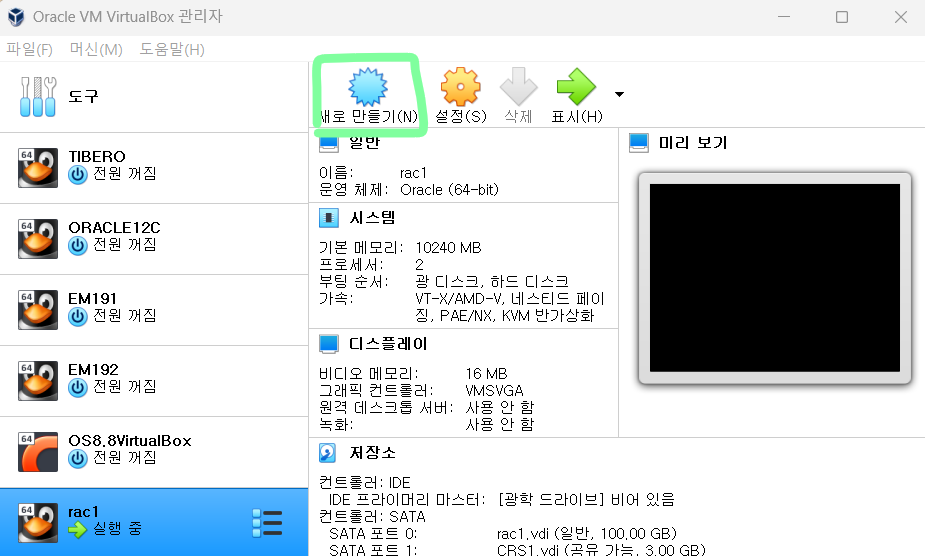925x556 pixels.
Task: Click the 광 디스크, 하드 디스크 boot order
Action: [x=492, y=282]
